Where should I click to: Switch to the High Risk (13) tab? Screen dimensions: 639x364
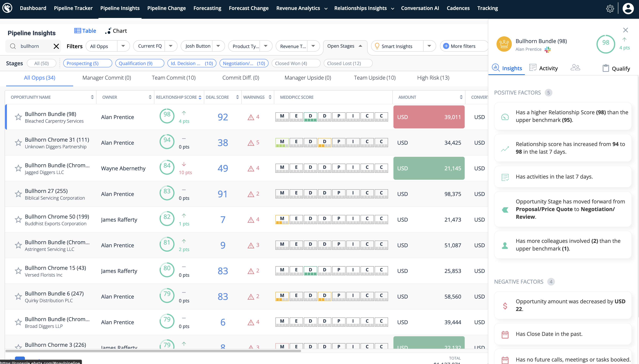point(433,78)
